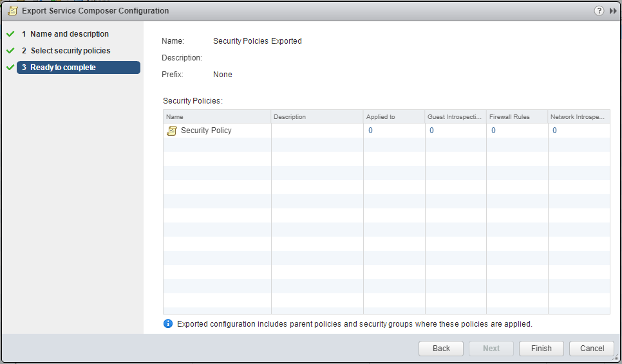Click the Guest Introspection column header

click(455, 117)
